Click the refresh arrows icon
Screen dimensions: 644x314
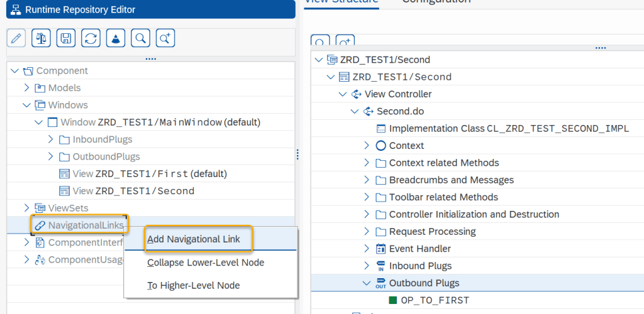(91, 38)
